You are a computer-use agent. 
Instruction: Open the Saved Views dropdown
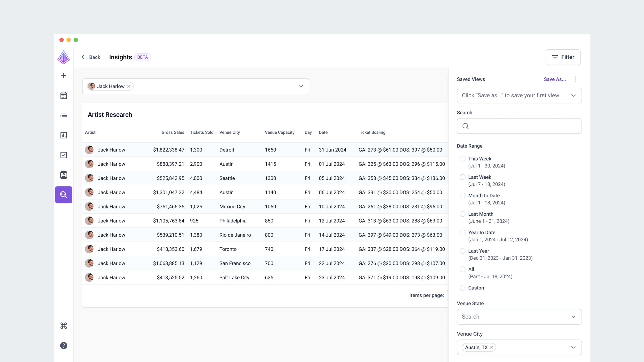[x=519, y=95]
